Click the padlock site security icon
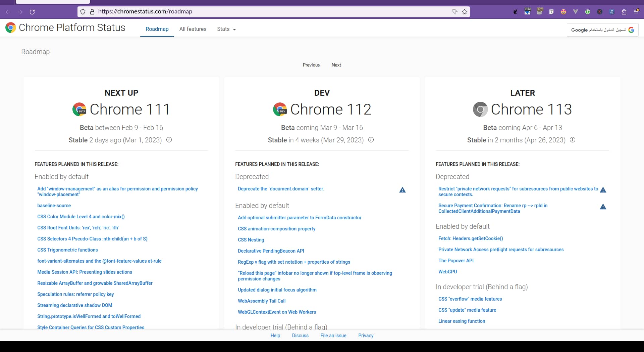644x352 pixels. coord(92,12)
